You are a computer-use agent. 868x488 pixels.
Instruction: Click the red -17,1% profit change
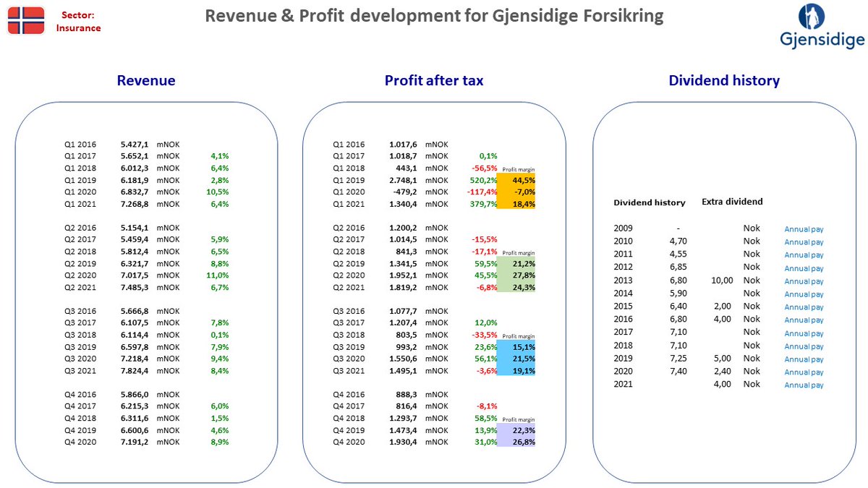[x=486, y=252]
